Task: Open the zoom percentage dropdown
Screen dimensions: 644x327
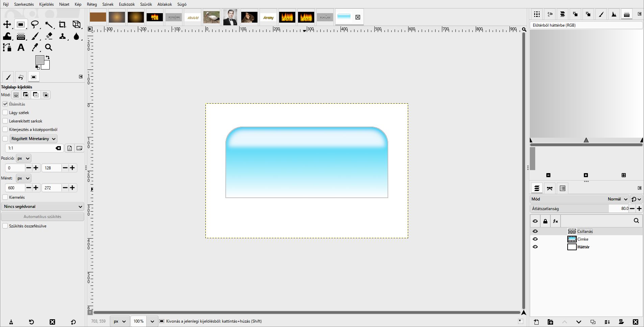Action: pyautogui.click(x=152, y=321)
